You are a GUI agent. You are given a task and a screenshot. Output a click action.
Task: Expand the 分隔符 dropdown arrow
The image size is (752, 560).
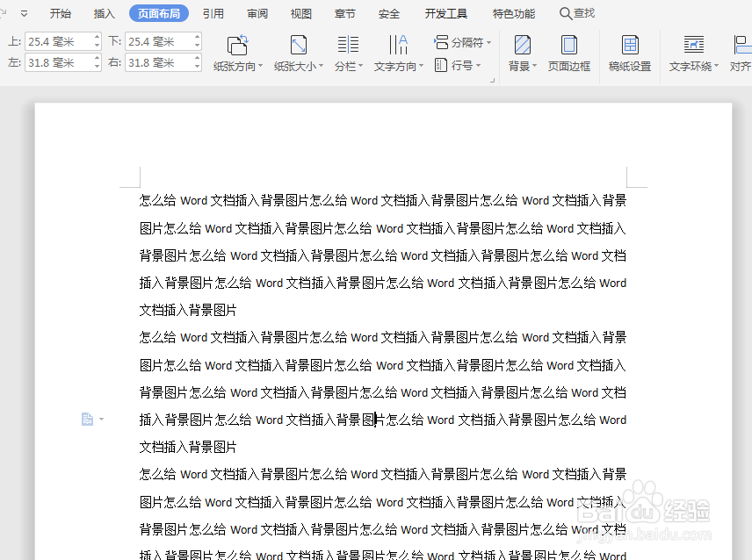click(x=488, y=43)
